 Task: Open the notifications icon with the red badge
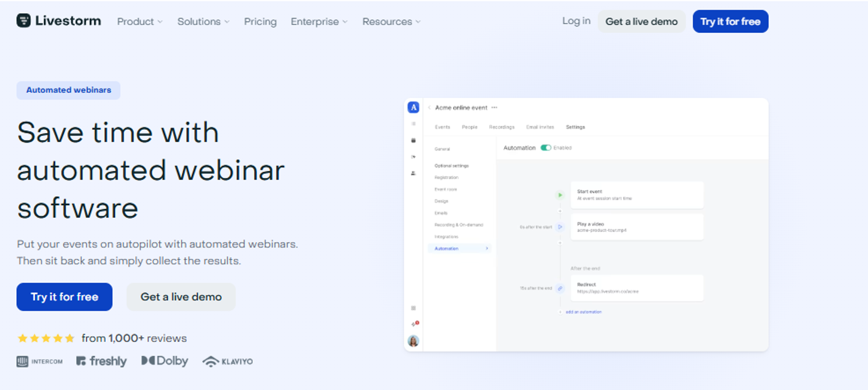[x=414, y=324]
